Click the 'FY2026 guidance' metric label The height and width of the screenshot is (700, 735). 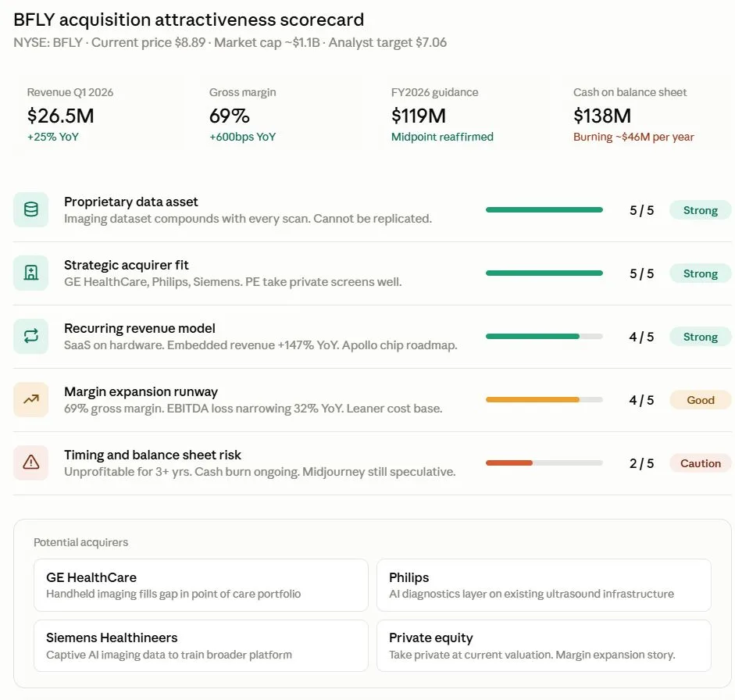point(434,92)
